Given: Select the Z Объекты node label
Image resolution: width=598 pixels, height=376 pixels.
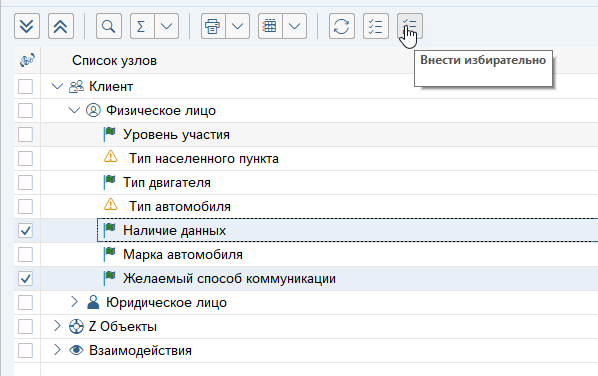Looking at the screenshot, I should (x=123, y=327).
